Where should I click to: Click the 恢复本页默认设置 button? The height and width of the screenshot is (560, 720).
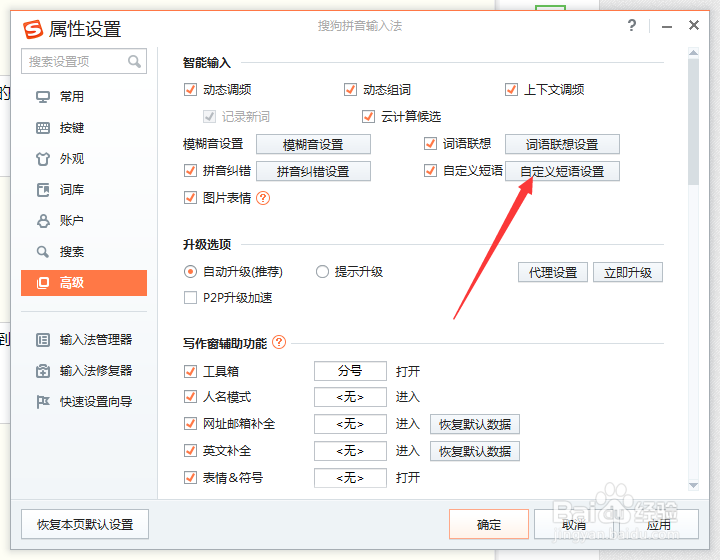85,524
